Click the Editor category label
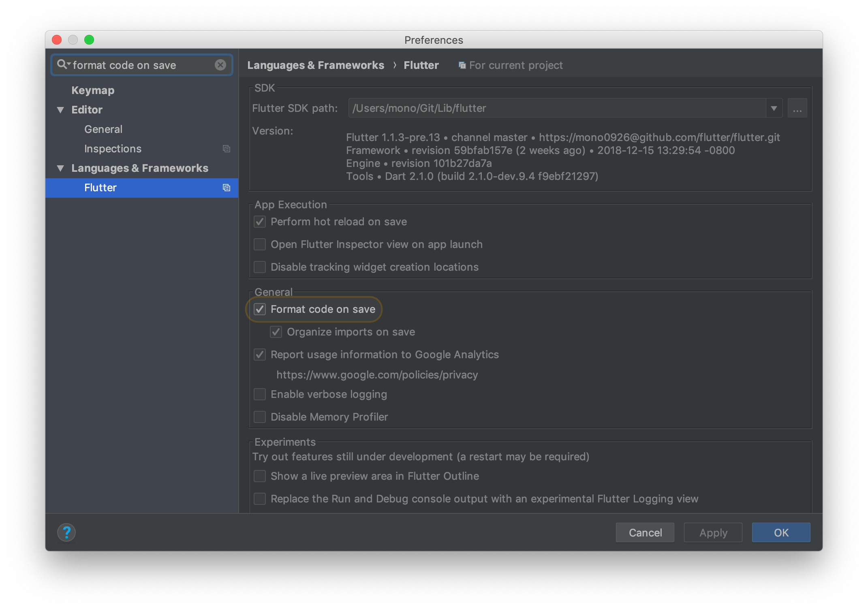Image resolution: width=868 pixels, height=611 pixels. click(87, 110)
